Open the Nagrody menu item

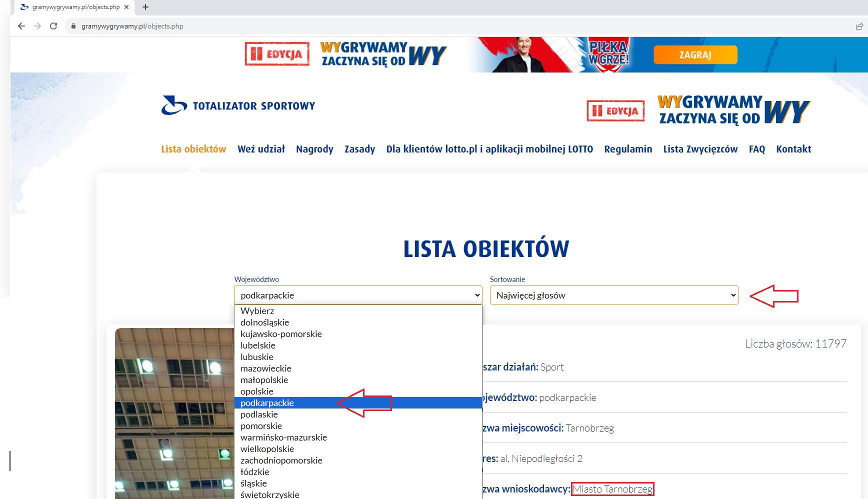pyautogui.click(x=314, y=149)
